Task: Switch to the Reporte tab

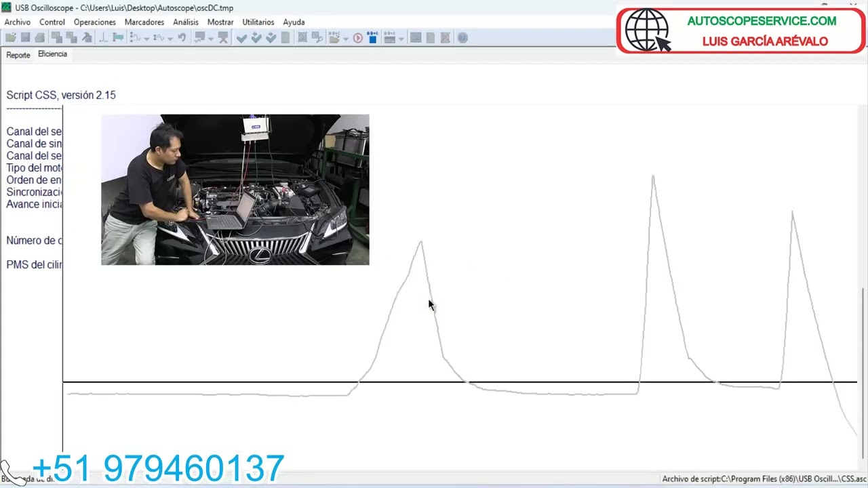Action: click(18, 55)
